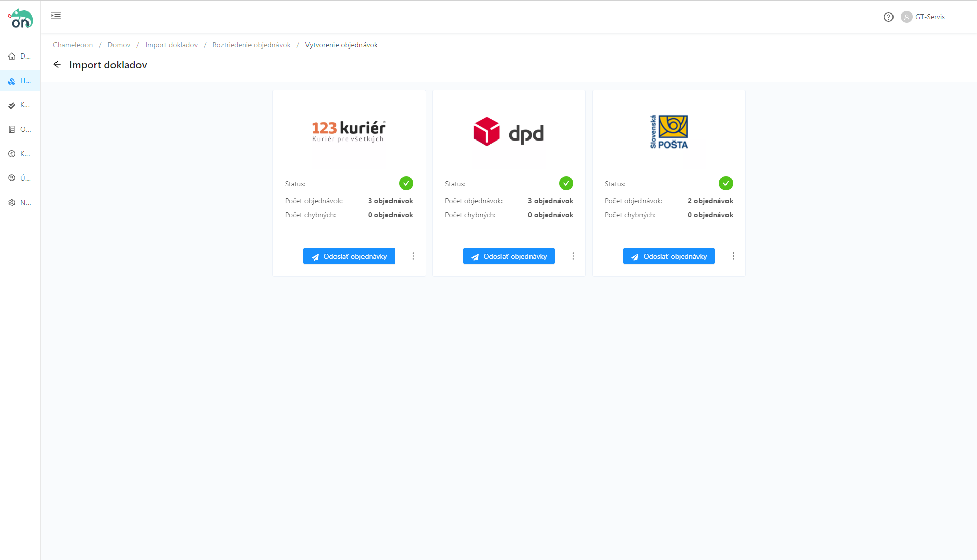
Task: Send orders for DPD
Action: (x=509, y=256)
